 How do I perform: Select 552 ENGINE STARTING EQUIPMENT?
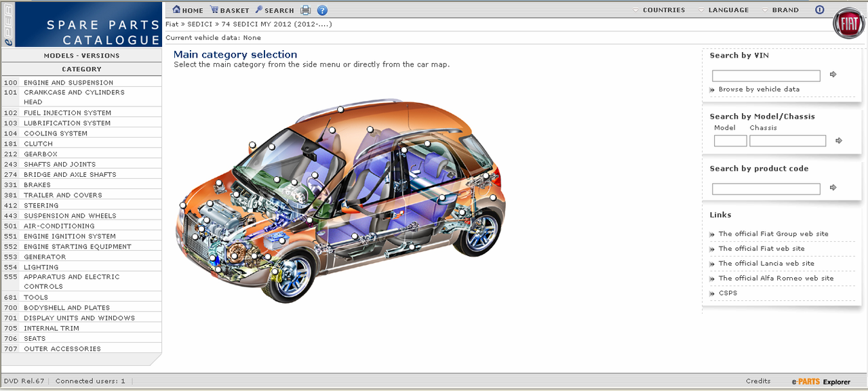coord(81,247)
